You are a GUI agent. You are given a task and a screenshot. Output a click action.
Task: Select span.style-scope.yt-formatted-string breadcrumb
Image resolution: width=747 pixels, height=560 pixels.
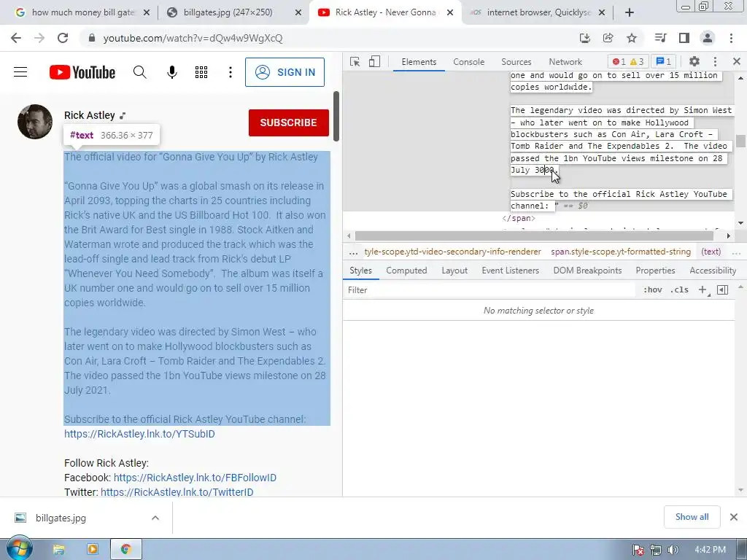(x=621, y=252)
